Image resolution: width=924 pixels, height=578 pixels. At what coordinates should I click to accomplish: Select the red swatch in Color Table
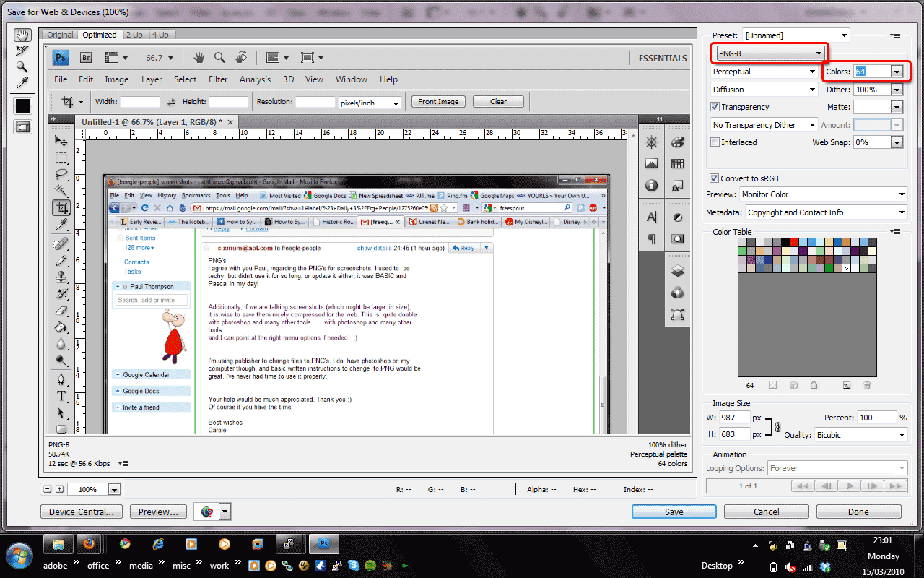[x=795, y=243]
